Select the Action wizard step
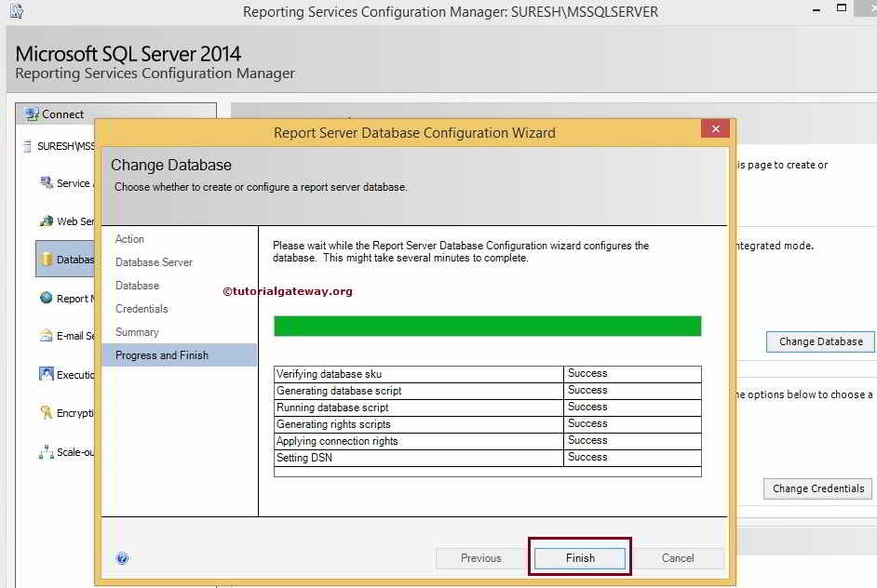Viewport: 877px width, 588px height. click(x=129, y=239)
